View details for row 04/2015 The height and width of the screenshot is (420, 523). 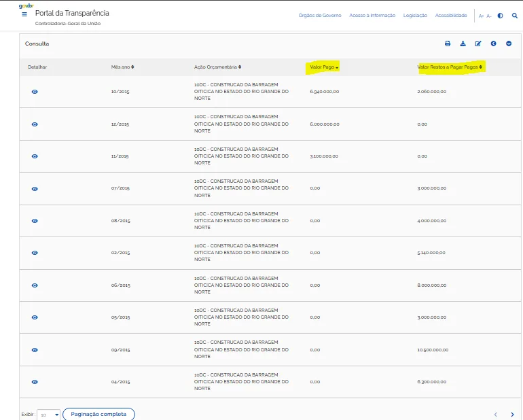[35, 382]
